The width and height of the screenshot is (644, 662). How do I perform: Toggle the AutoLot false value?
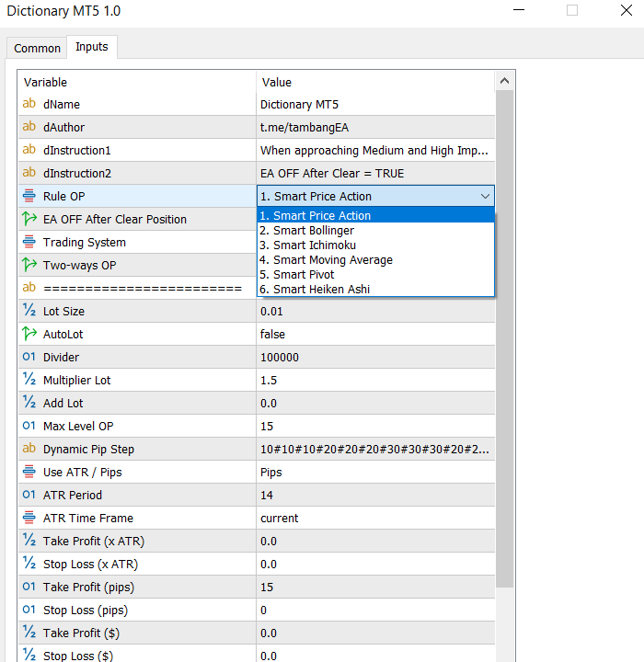click(375, 335)
